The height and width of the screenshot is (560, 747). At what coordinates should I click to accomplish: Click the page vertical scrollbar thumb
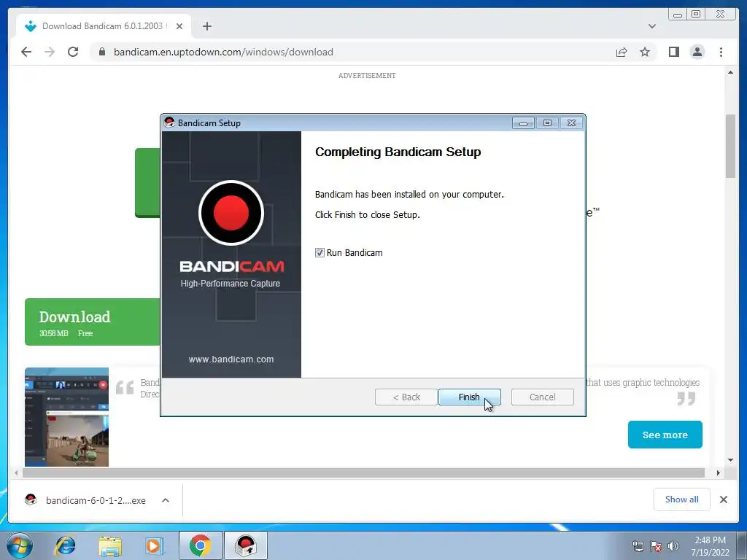[x=730, y=146]
